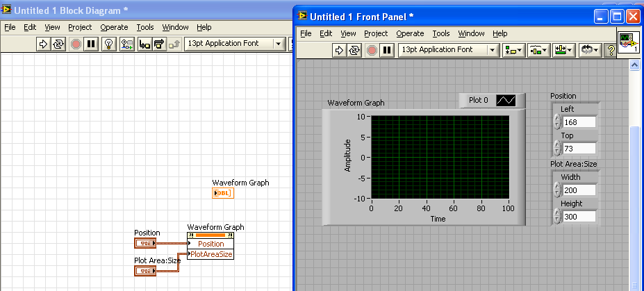Click Abort Execution in Front Panel toolbar
Image resolution: width=644 pixels, height=291 pixels.
point(372,50)
